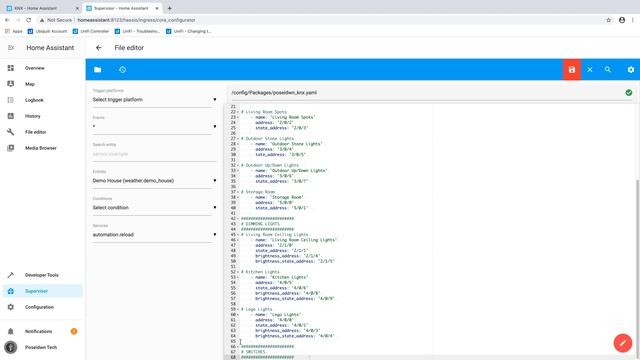Open search in the editor toolbar
The image size is (640, 360).
608,69
